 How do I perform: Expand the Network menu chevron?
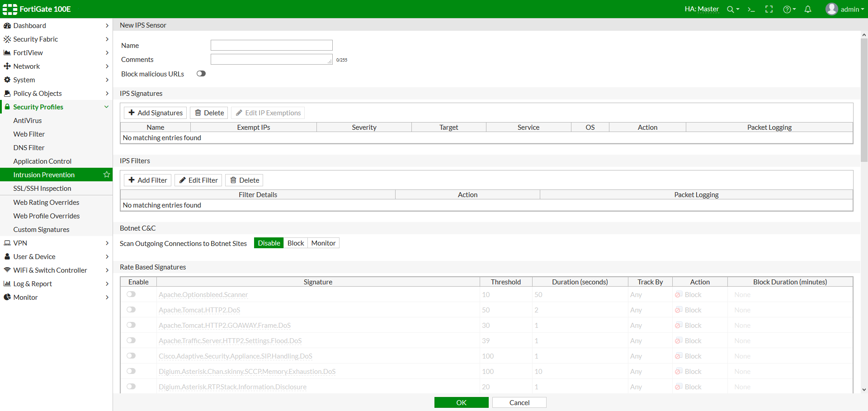coord(107,66)
